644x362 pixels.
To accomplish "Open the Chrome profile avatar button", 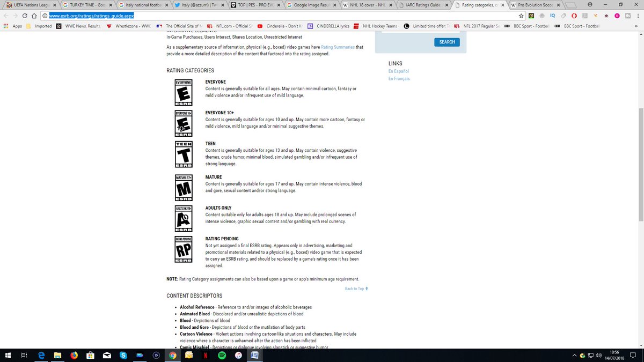I will pyautogui.click(x=589, y=4).
